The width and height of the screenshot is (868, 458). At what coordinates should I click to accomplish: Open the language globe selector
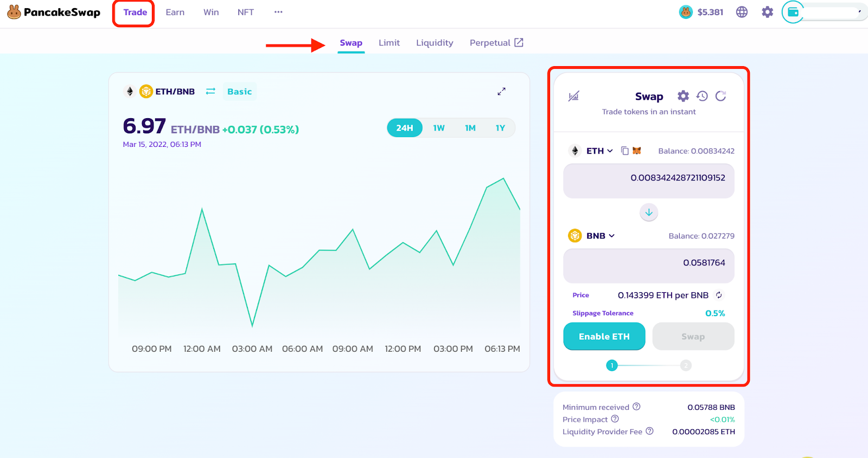(x=742, y=12)
